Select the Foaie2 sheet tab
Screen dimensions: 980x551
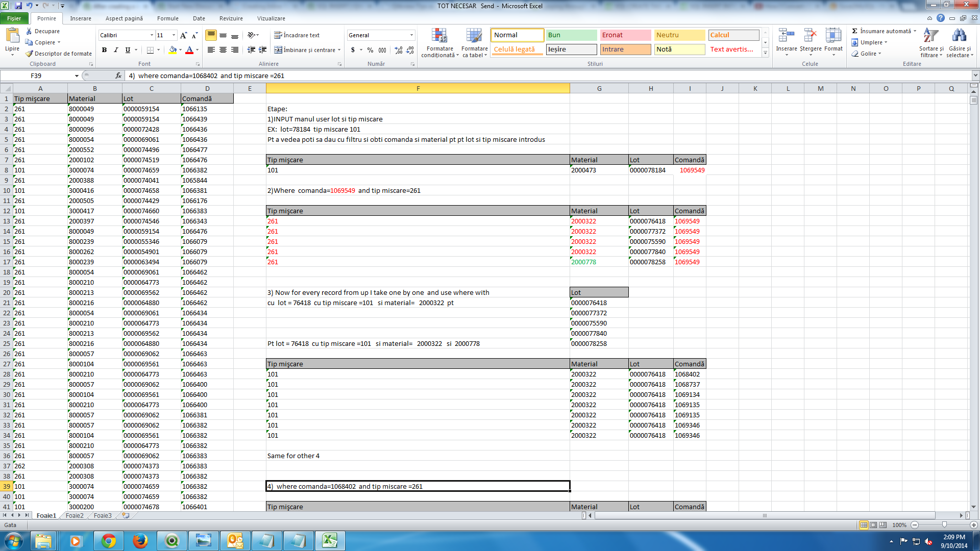[x=75, y=516]
